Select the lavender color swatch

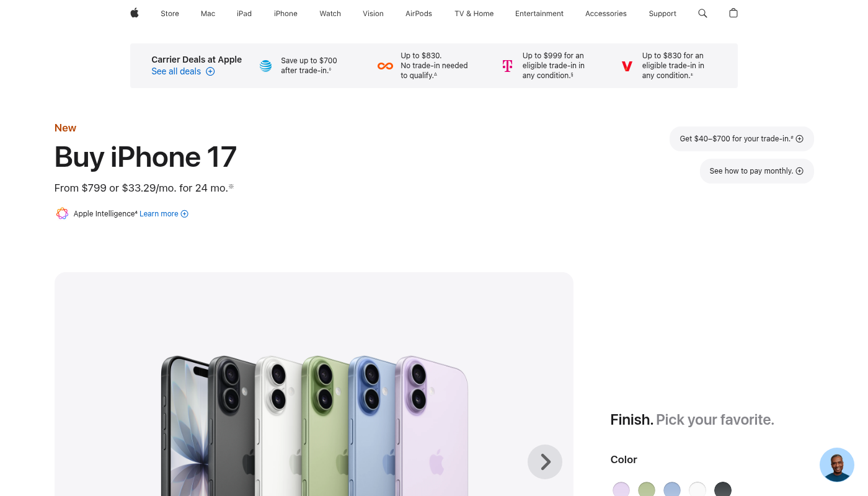[621, 489]
